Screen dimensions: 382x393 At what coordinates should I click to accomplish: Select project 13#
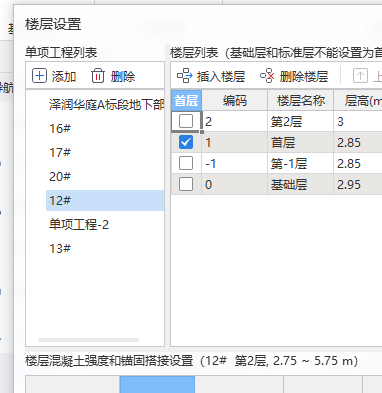click(x=105, y=248)
